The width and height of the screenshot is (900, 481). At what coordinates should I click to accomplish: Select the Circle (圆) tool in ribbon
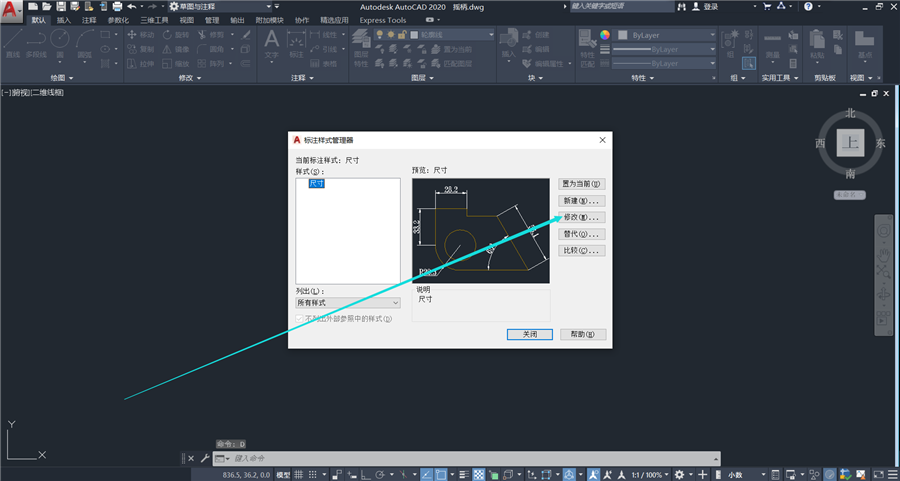point(60,44)
